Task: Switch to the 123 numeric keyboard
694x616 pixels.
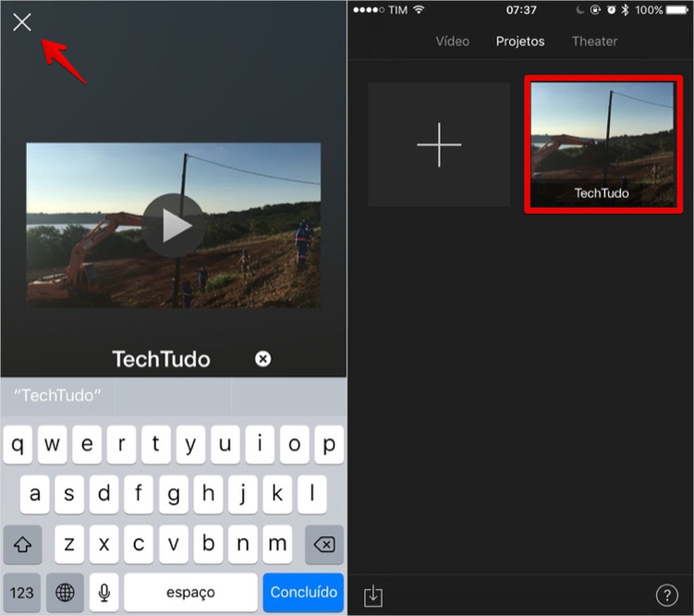Action: pyautogui.click(x=22, y=592)
